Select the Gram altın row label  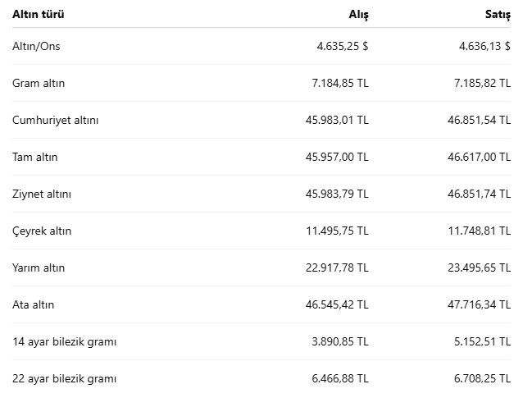click(39, 83)
